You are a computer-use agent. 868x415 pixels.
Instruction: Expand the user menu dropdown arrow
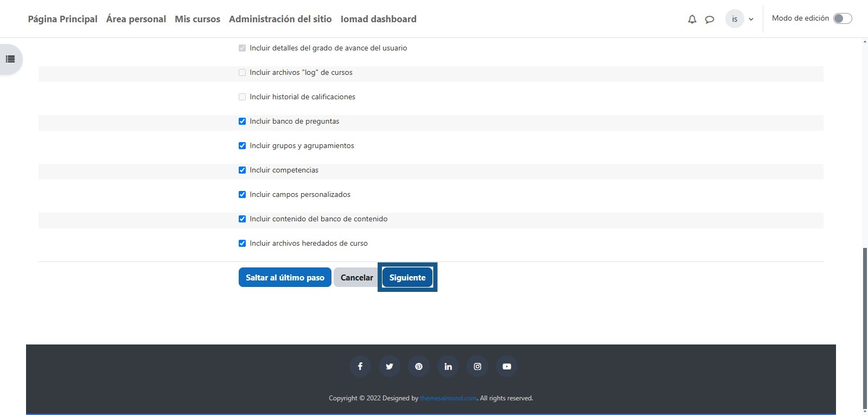click(751, 19)
